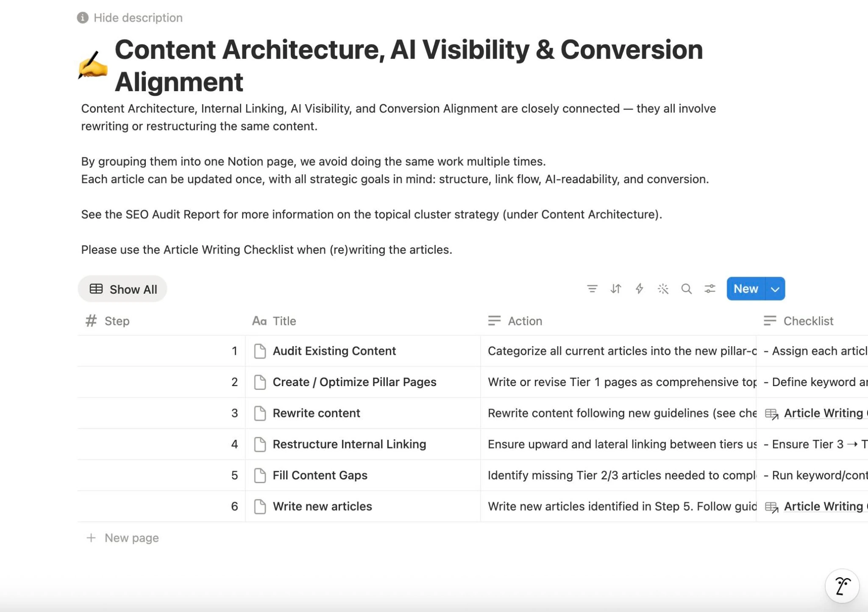Open the Write new articles page
Viewport: 868px width, 612px height.
click(x=322, y=506)
